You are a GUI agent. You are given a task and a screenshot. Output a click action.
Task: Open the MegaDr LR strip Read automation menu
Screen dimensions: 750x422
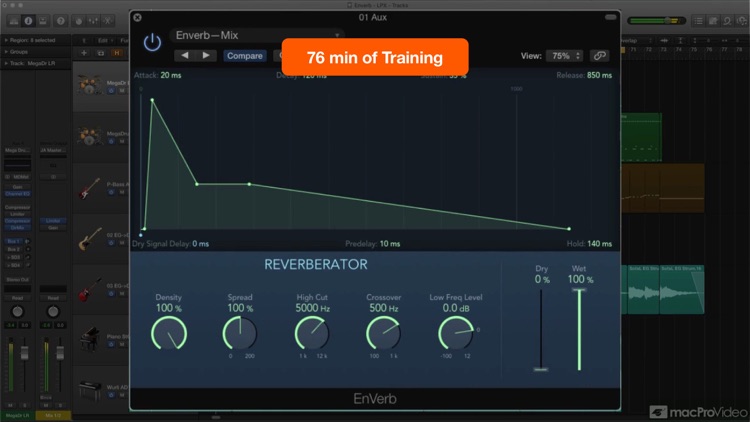click(18, 298)
